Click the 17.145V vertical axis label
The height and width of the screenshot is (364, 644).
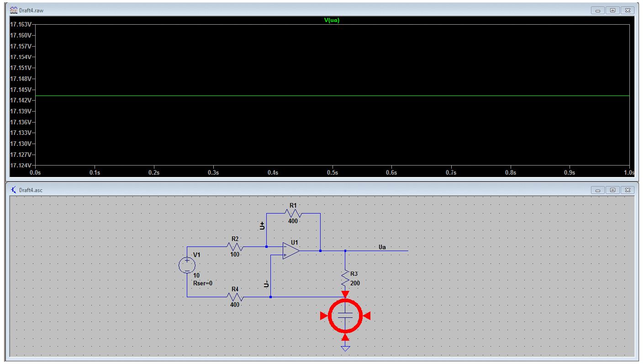tap(21, 89)
